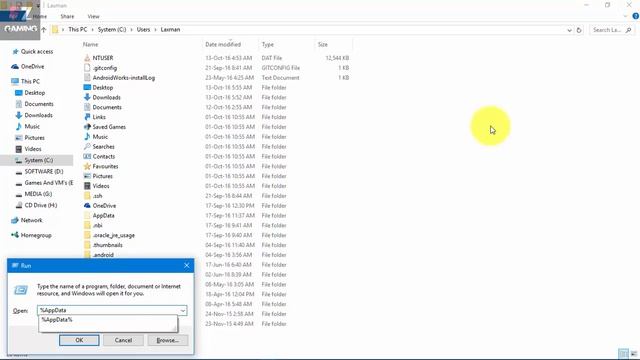
Task: Select MEDIA (G:) drive in sidebar
Action: tap(38, 194)
